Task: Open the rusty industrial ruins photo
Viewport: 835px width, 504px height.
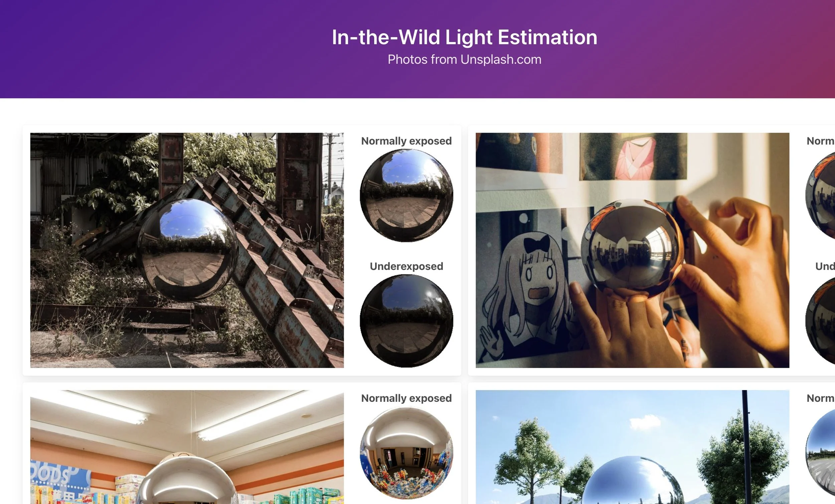Action: [x=187, y=250]
